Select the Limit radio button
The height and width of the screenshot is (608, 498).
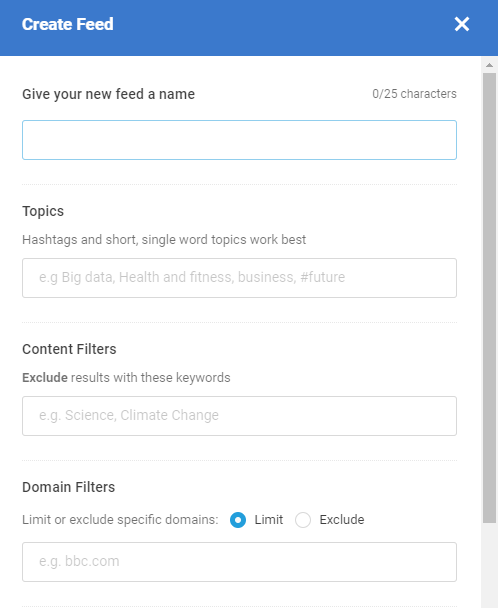[x=238, y=520]
